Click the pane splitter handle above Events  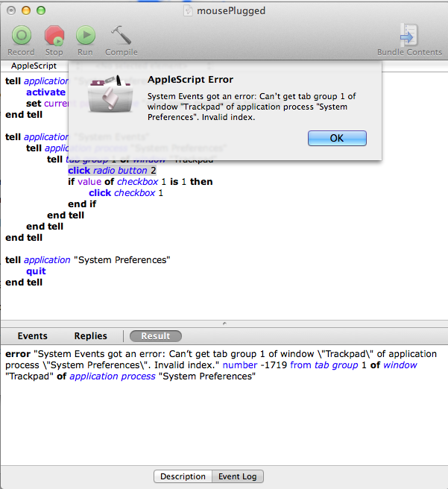[224, 324]
